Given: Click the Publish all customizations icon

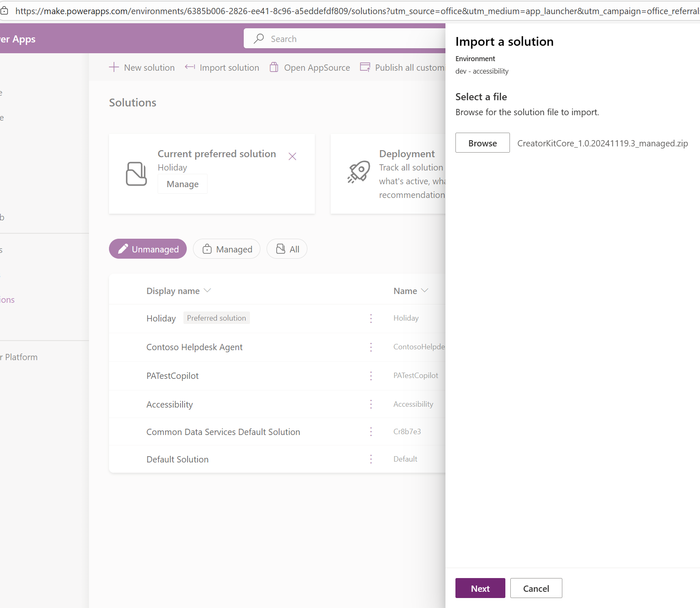Looking at the screenshot, I should [365, 67].
